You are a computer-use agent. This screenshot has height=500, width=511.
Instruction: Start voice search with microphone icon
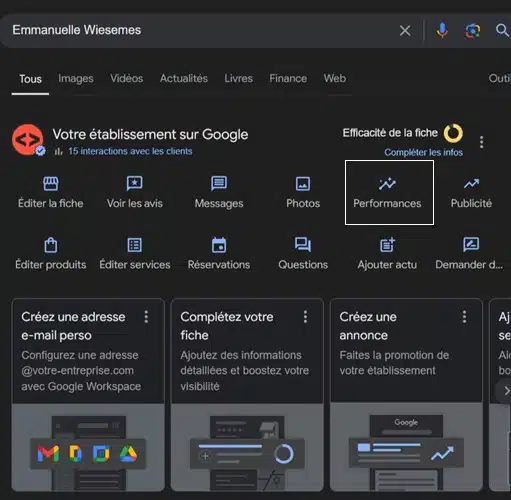pos(442,30)
